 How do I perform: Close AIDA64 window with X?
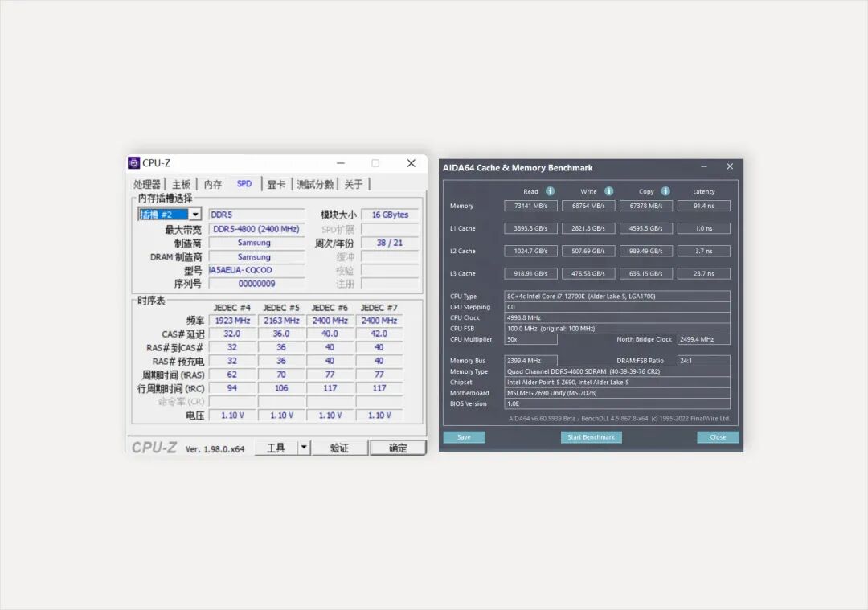coord(730,166)
